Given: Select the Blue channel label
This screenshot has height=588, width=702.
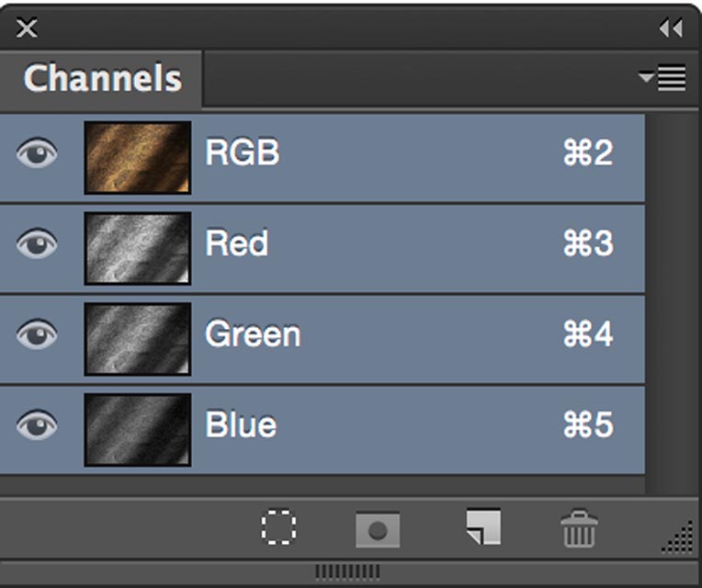Looking at the screenshot, I should 241,424.
